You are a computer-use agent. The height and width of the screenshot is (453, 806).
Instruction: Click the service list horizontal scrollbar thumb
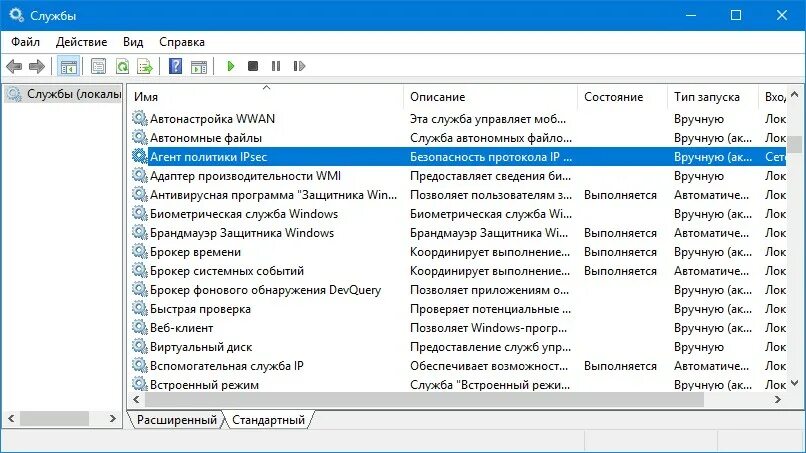point(425,399)
